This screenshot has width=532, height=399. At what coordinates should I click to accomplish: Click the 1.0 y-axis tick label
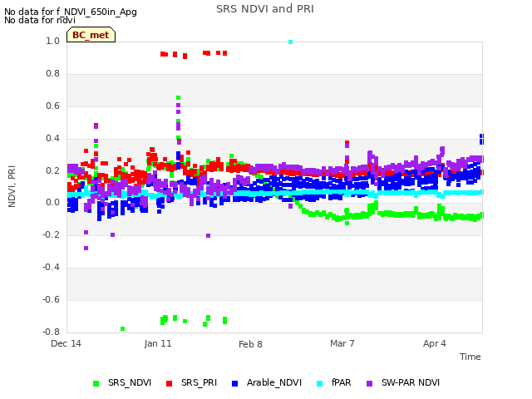(x=52, y=41)
